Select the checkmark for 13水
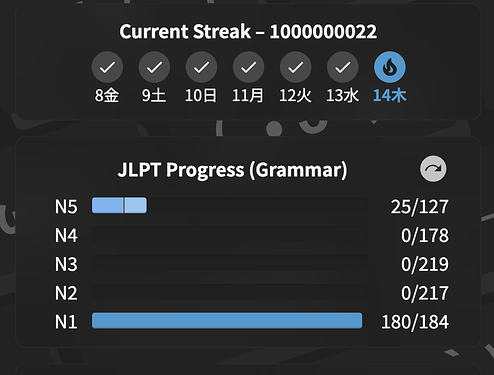This screenshot has height=375, width=494. click(x=343, y=67)
